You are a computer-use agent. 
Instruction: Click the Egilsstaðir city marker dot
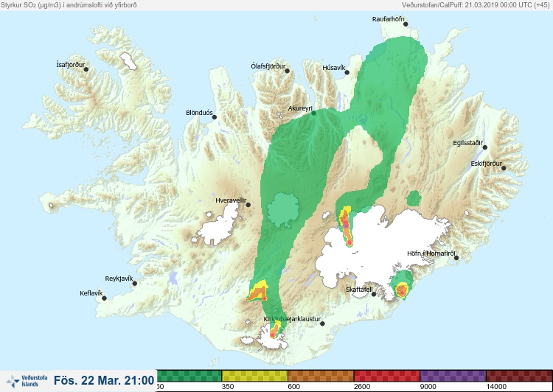coord(485,147)
